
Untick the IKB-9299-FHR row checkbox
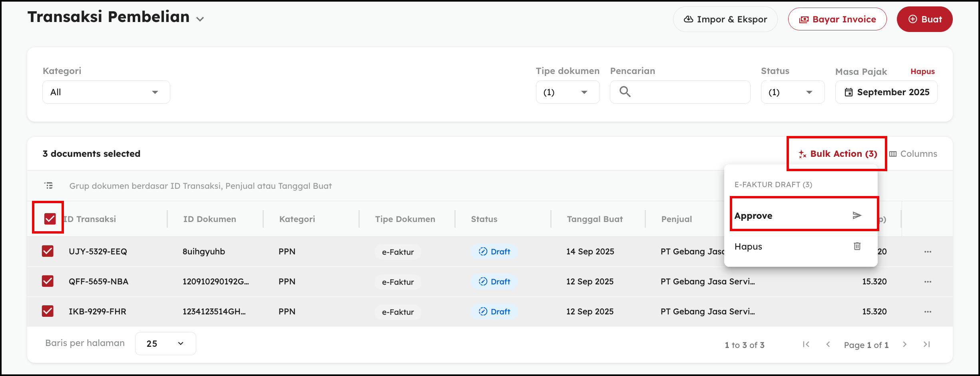point(48,311)
